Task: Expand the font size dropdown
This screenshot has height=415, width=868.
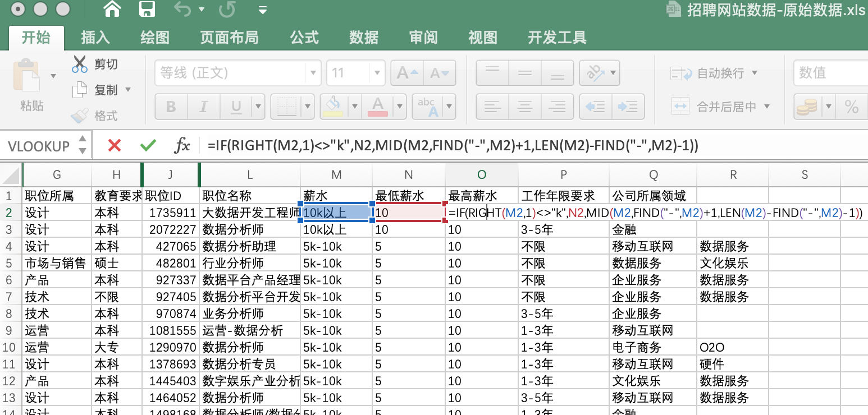Action: point(377,73)
